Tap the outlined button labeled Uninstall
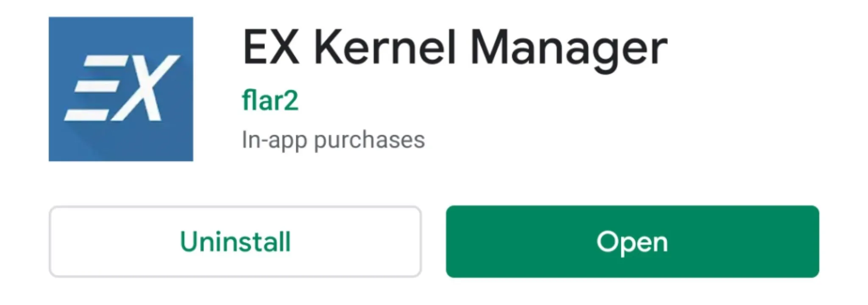The height and width of the screenshot is (305, 868). tap(235, 241)
